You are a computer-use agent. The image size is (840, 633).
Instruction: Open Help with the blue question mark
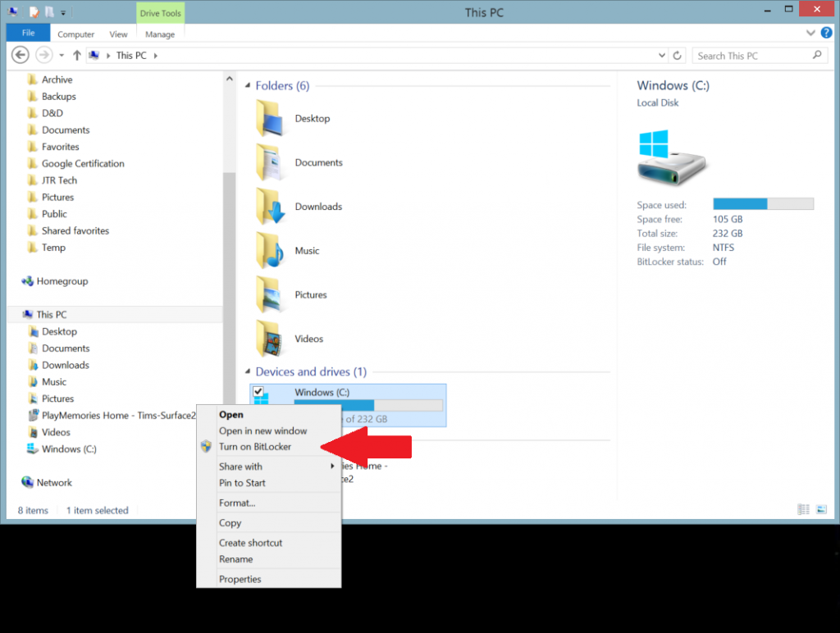point(825,34)
